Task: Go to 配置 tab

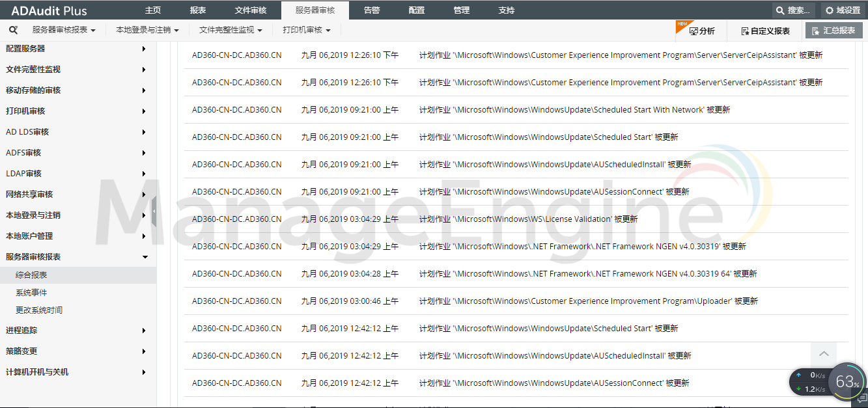Action: (x=417, y=10)
